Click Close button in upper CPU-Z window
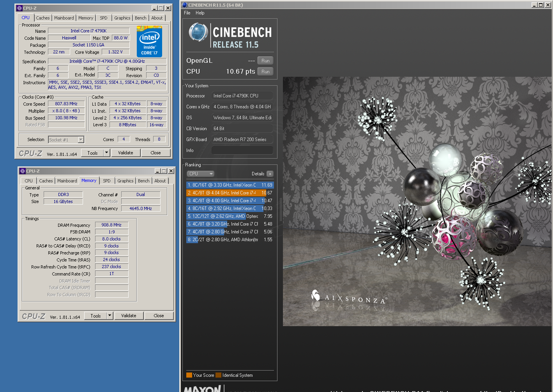Image resolution: width=553 pixels, height=392 pixels. [156, 153]
